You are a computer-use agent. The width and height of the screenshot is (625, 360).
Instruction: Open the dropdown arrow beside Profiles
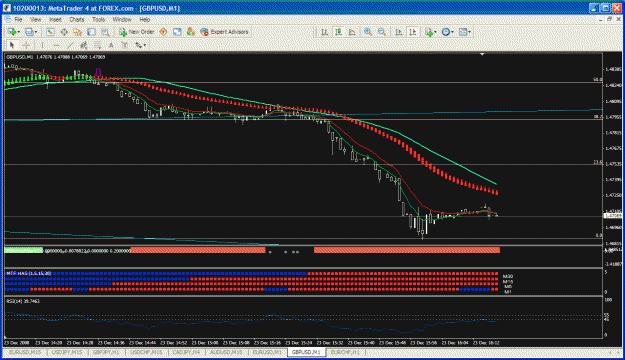36,32
